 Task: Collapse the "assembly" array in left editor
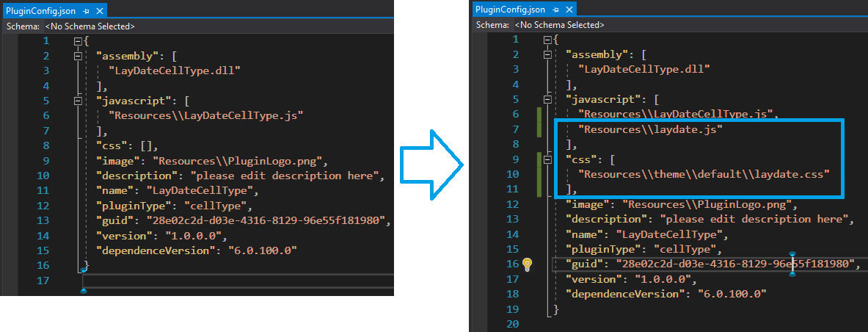point(78,56)
